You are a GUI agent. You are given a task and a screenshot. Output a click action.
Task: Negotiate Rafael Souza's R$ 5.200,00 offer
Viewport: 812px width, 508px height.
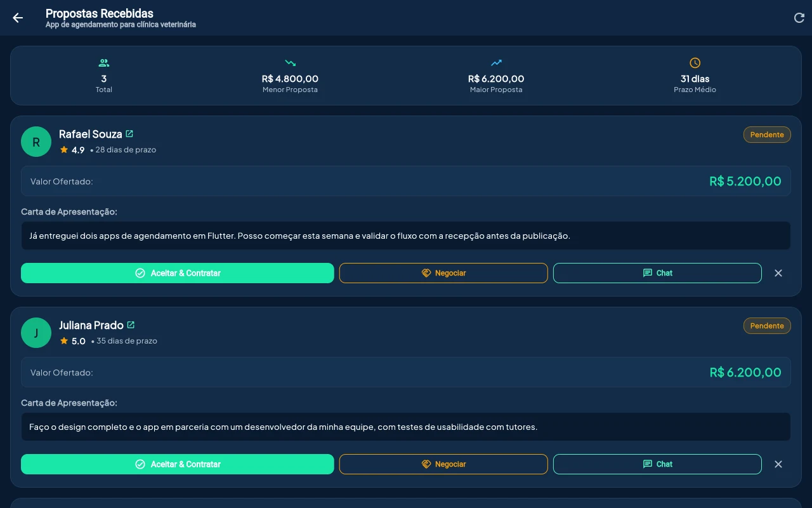pyautogui.click(x=443, y=273)
